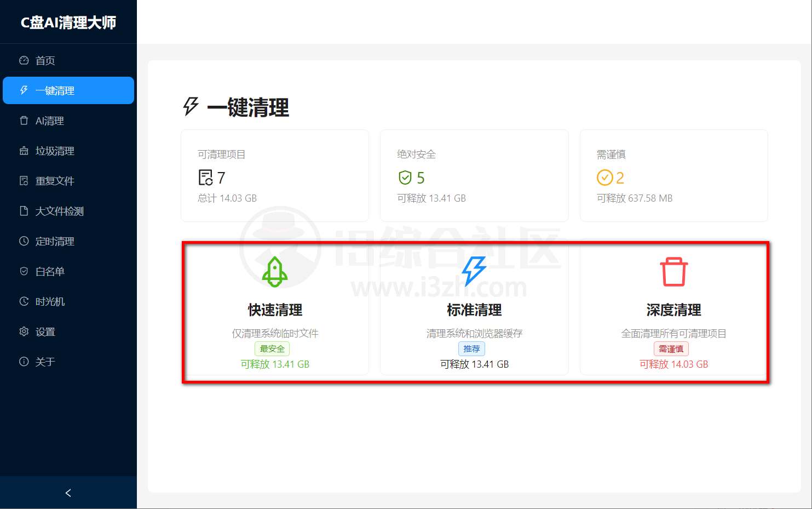Screen dimensions: 812x509
Task: Click the AI清理 trash icon
Action: [x=23, y=120]
